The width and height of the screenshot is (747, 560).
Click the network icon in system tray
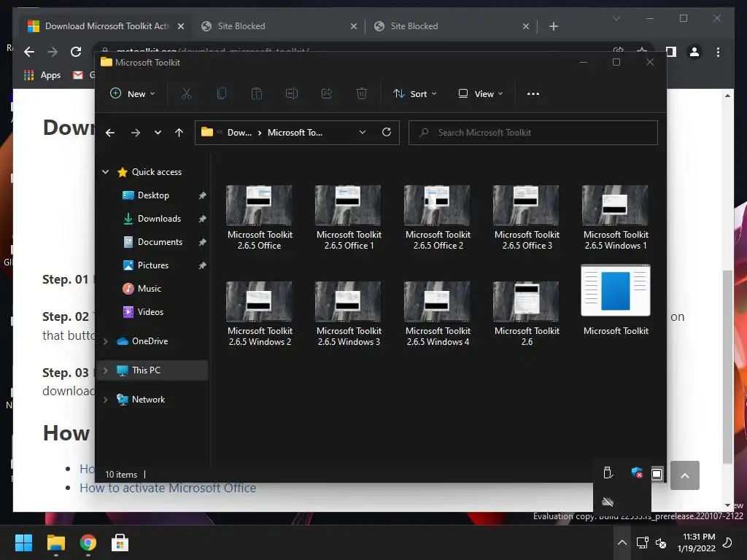click(642, 542)
